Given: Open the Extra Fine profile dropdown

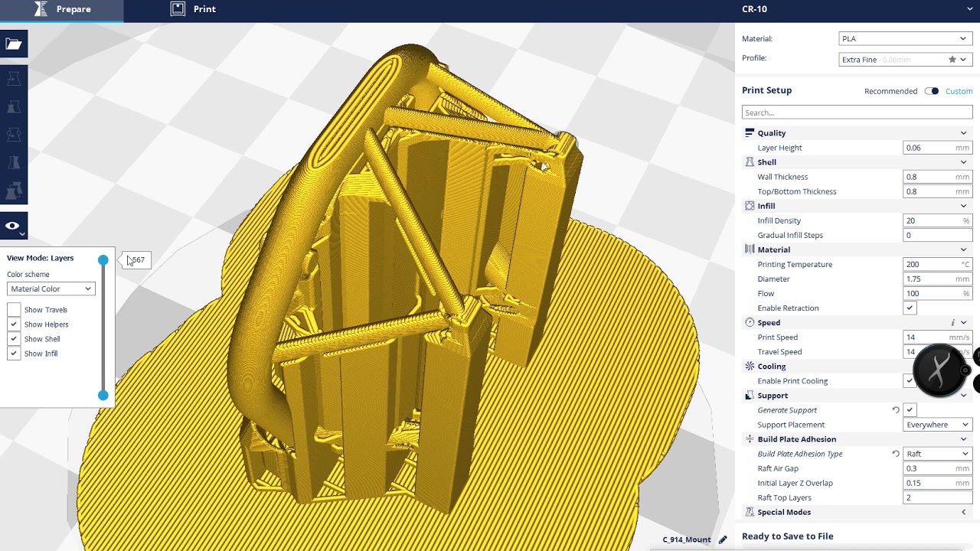Looking at the screenshot, I should coord(906,60).
